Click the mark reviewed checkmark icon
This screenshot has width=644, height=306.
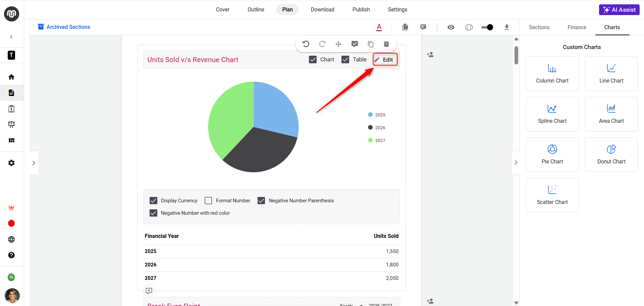tap(355, 44)
